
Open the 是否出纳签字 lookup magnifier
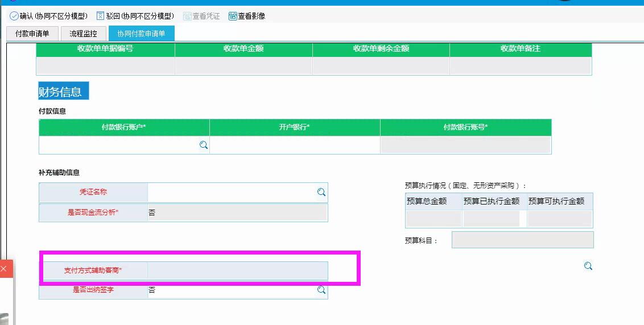(x=321, y=290)
